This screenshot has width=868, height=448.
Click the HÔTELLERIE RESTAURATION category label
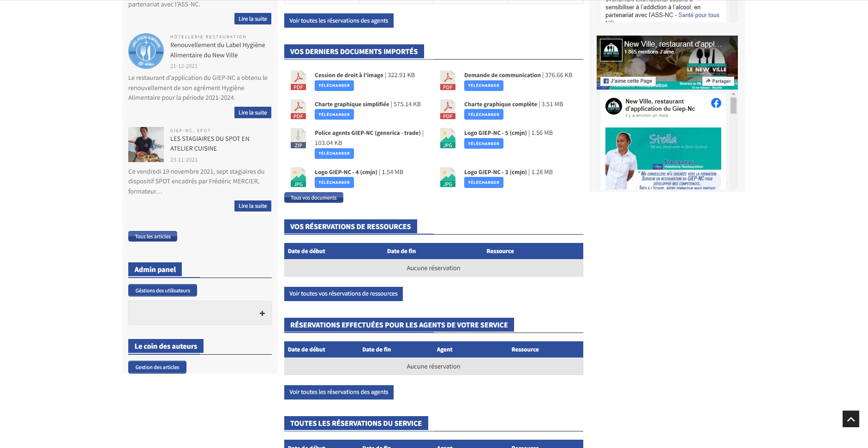tap(208, 37)
